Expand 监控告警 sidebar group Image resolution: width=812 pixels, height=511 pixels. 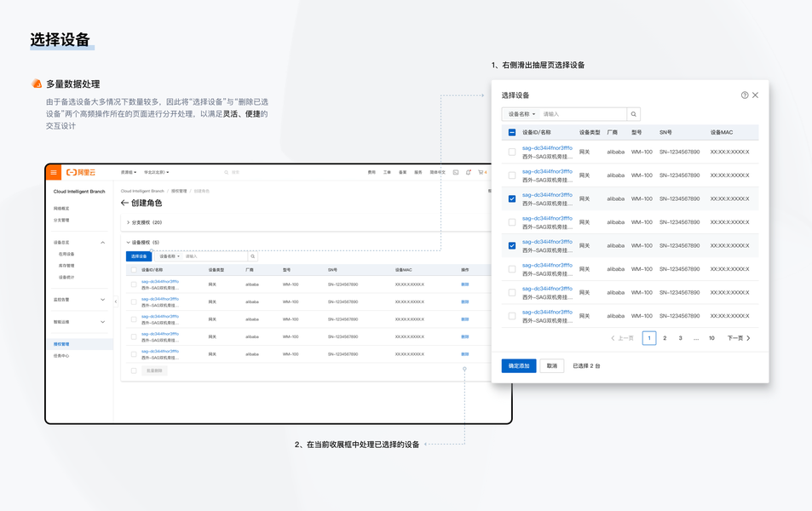(x=102, y=300)
